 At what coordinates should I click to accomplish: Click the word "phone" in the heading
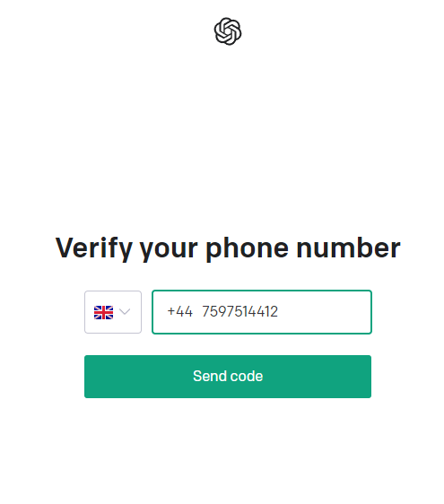tap(247, 248)
